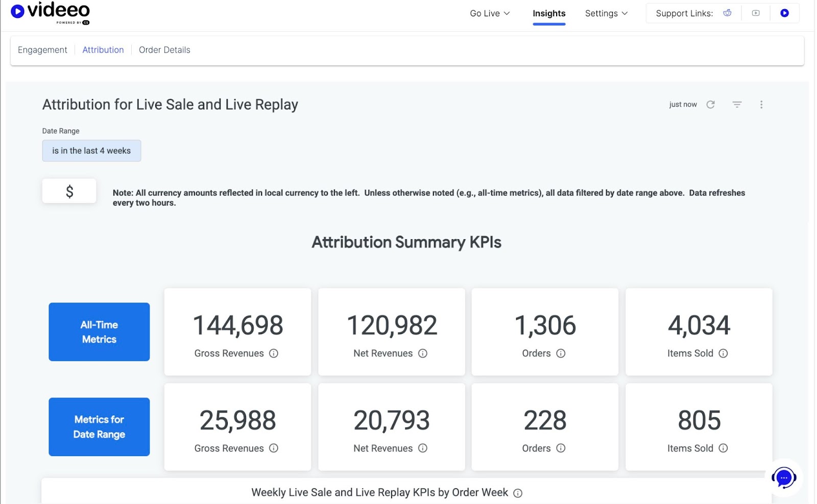Open the live chat support bubble
The height and width of the screenshot is (504, 817).
pos(784,478)
